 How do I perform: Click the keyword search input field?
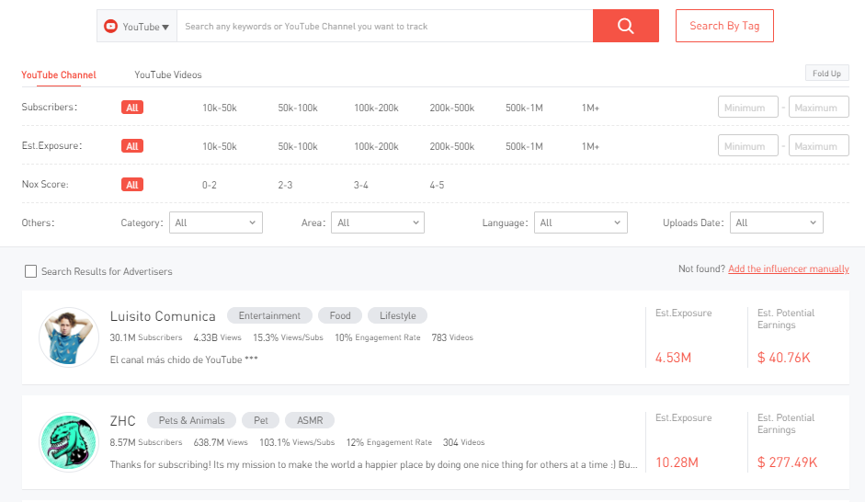pos(385,26)
